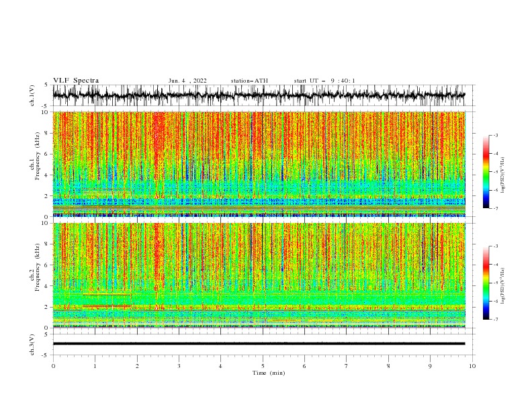Click the "ch.3(V)" waveform axis label
The width and height of the screenshot is (532, 411).
(x=32, y=345)
